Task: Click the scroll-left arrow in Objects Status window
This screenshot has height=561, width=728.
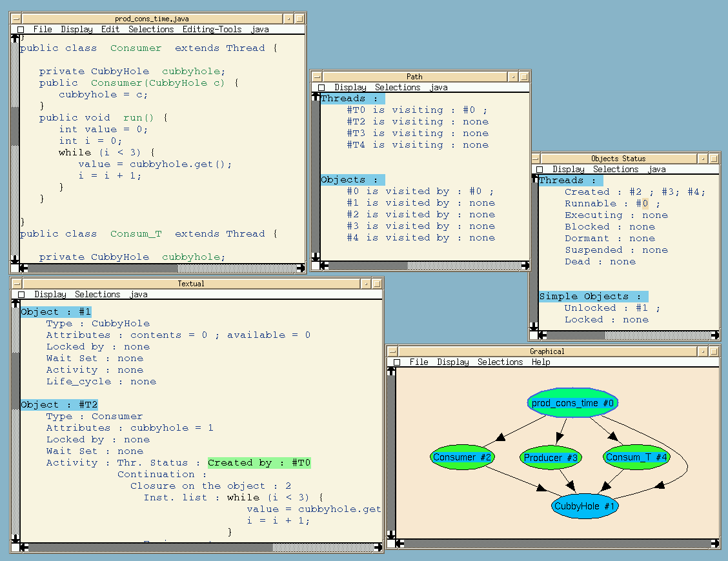Action: (x=542, y=335)
